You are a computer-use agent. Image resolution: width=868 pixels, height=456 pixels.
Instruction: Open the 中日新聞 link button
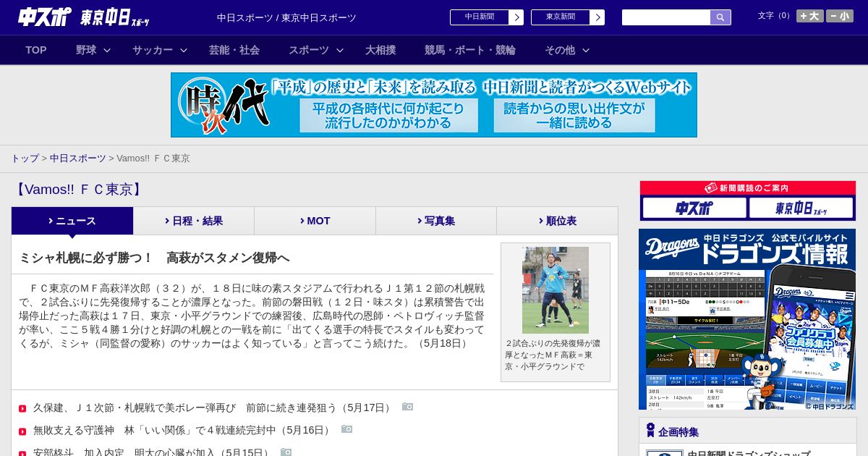point(487,17)
